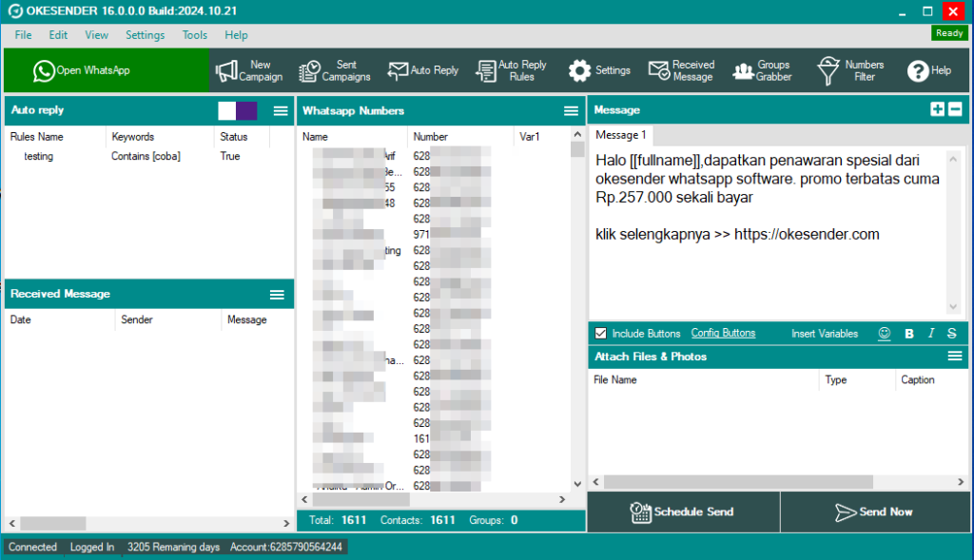
Task: Toggle the Auto reply on/off switch
Action: pyautogui.click(x=237, y=110)
